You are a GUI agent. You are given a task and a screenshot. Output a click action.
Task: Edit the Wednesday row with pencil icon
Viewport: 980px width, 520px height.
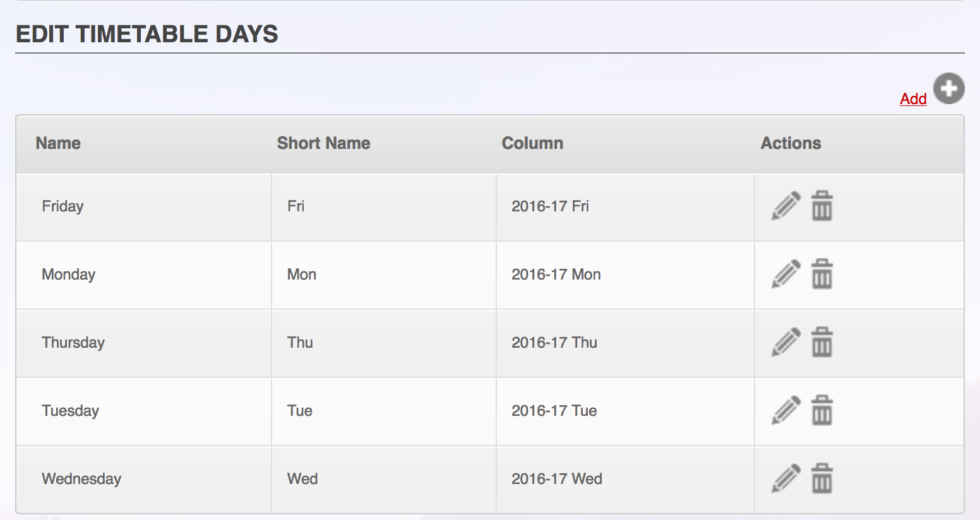[x=786, y=478]
